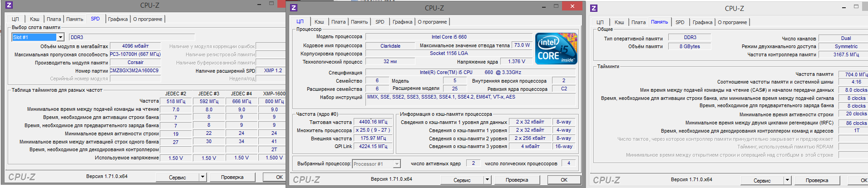Close the ЦП CPU-Z window with red X

tap(572, 6)
